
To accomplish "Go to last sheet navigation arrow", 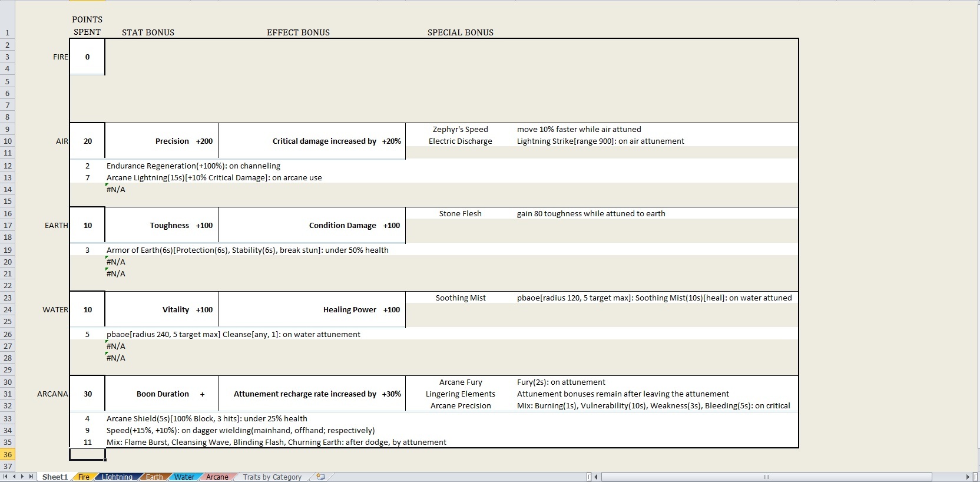I will click(x=31, y=477).
